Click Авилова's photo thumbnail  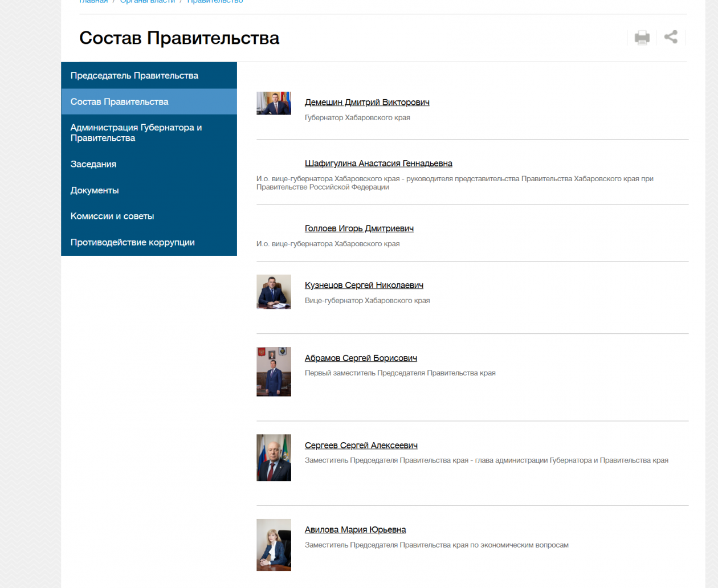[274, 545]
